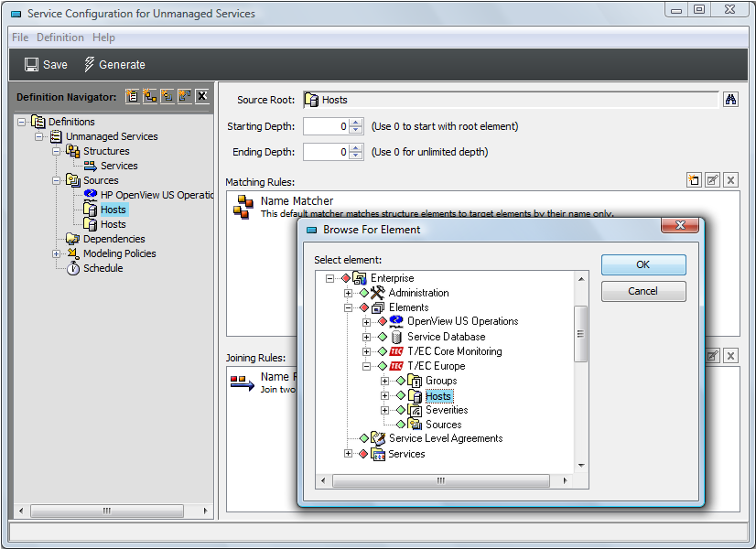The height and width of the screenshot is (549, 756).
Task: Select Schedule in the navigator
Action: (x=103, y=268)
